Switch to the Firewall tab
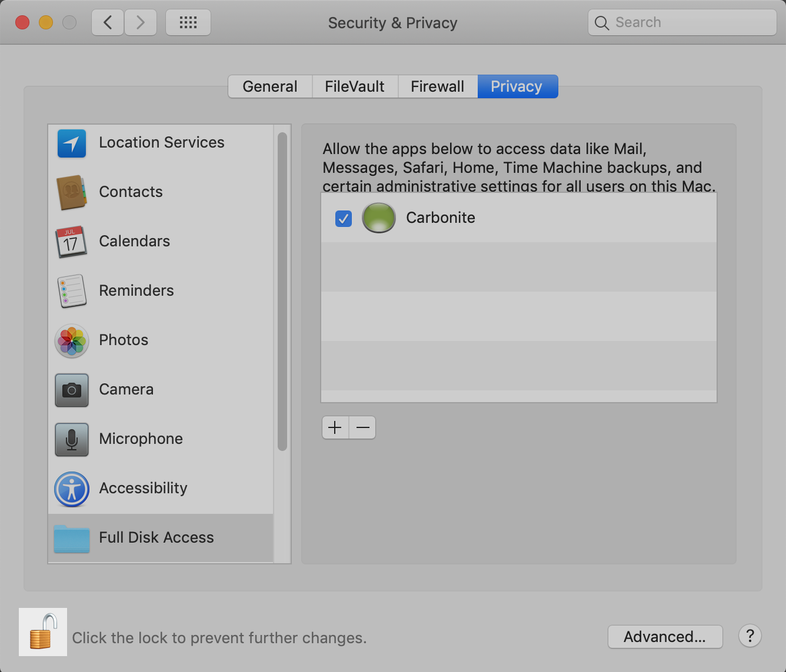This screenshot has height=672, width=786. point(437,86)
